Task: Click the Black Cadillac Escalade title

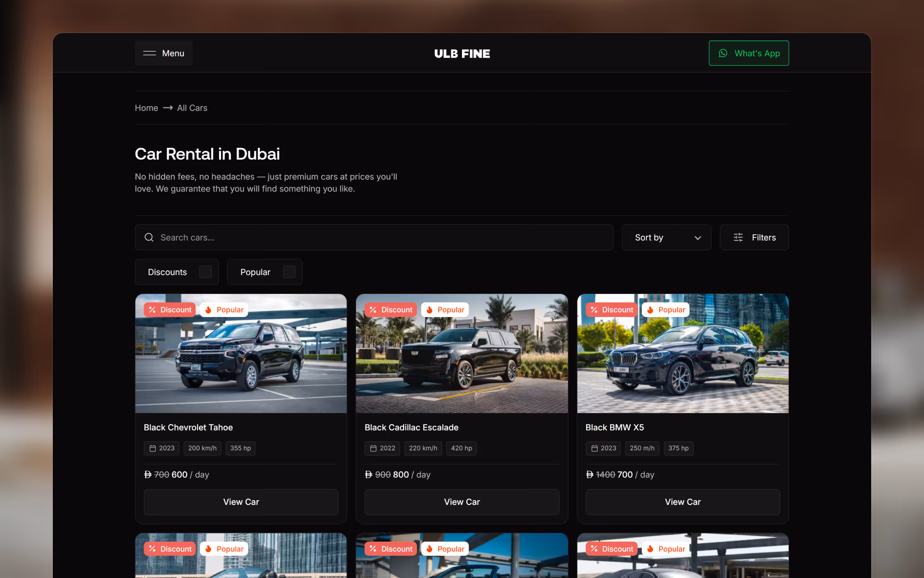Action: pos(411,427)
